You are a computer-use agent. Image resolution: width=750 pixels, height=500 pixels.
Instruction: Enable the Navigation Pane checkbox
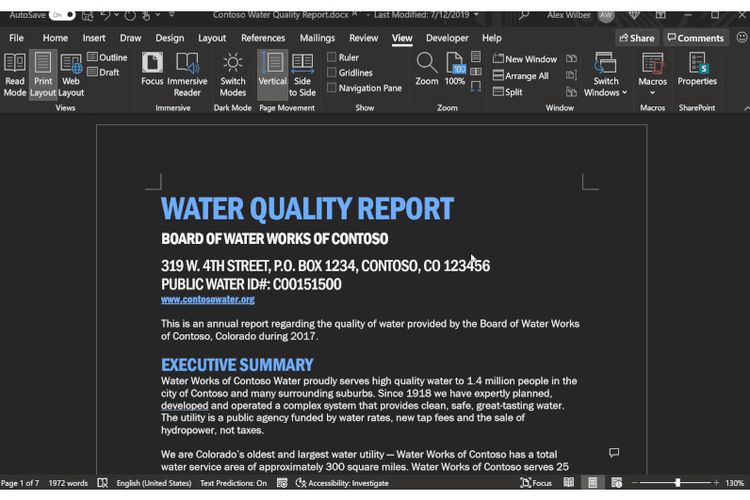(x=331, y=88)
